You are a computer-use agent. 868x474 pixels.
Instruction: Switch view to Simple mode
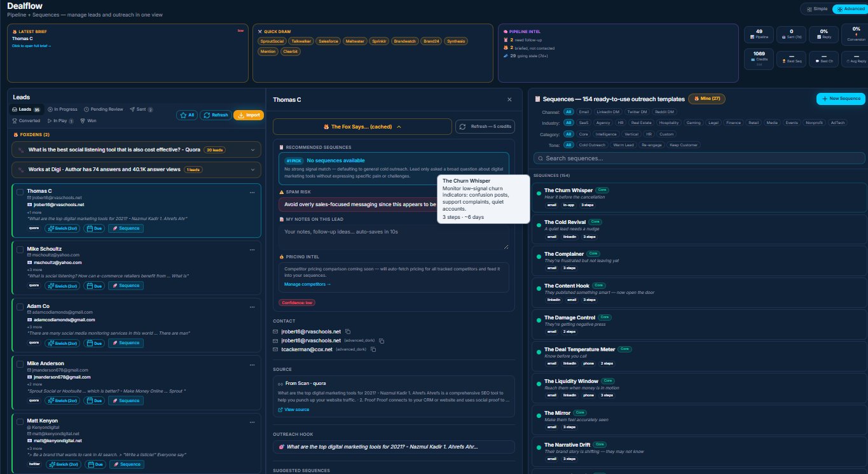click(x=816, y=9)
